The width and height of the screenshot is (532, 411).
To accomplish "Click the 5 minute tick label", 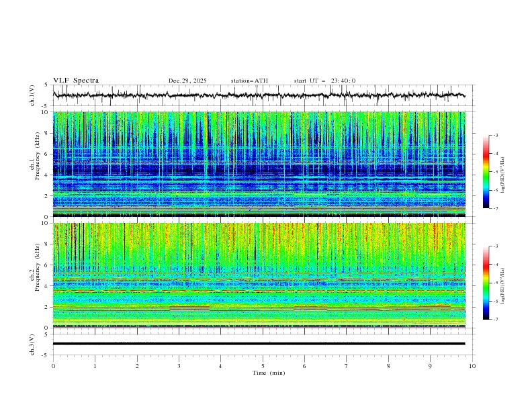I will point(263,365).
